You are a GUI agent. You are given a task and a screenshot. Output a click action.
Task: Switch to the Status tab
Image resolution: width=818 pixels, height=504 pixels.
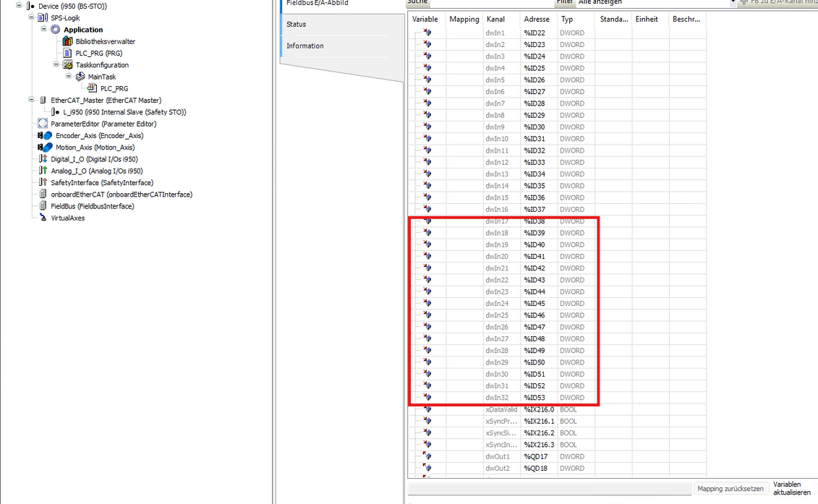[x=296, y=24]
